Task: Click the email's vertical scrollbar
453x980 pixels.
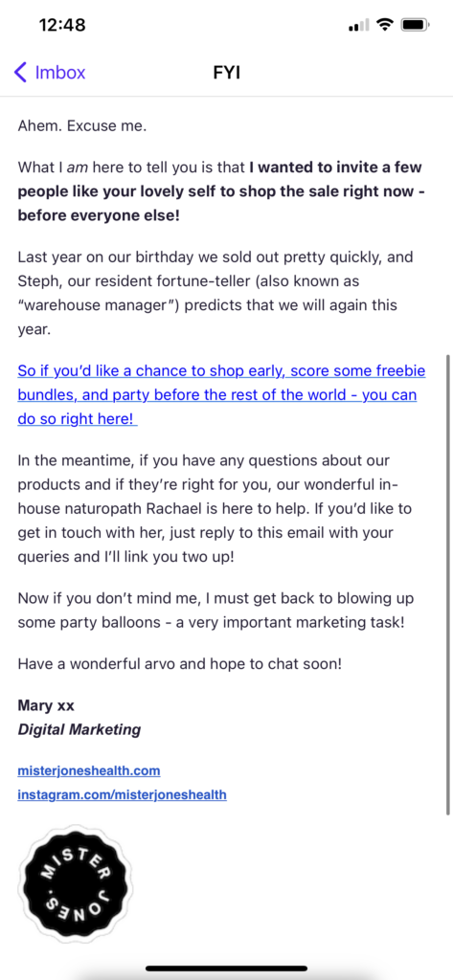Action: pyautogui.click(x=448, y=585)
